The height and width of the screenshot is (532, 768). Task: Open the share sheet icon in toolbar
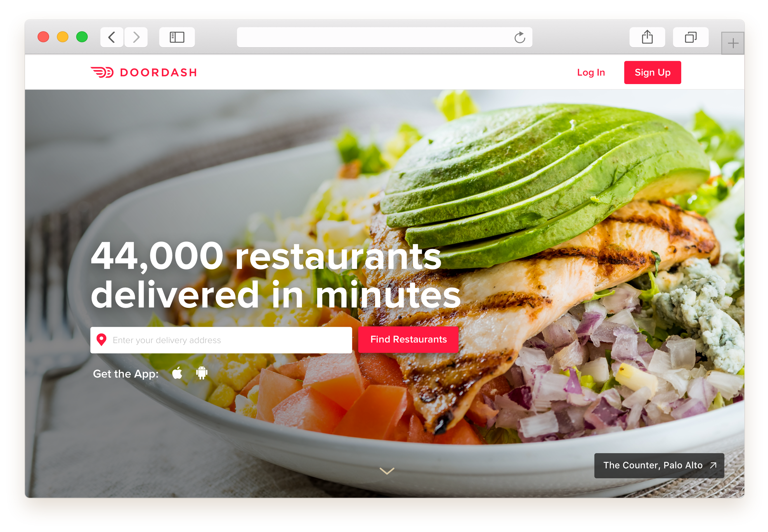click(x=647, y=37)
